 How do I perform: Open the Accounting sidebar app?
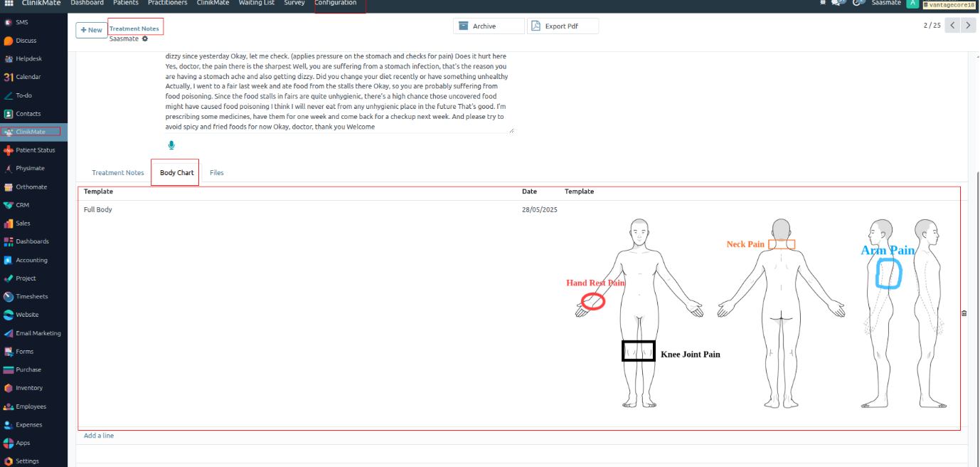tap(31, 261)
